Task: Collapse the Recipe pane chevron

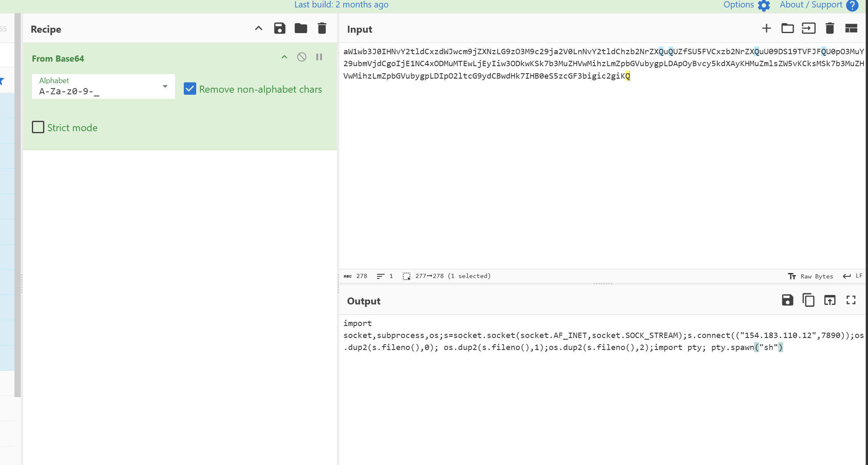Action: [x=259, y=29]
